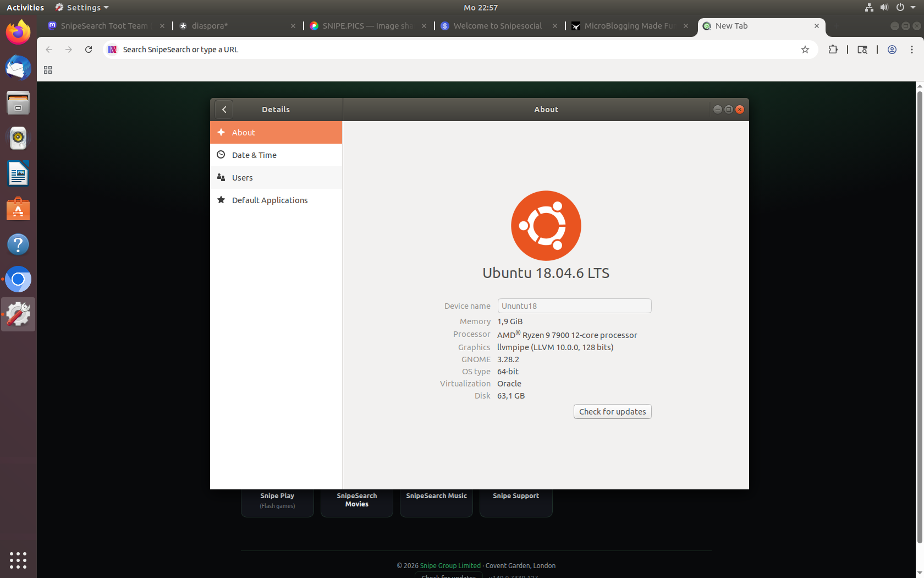The height and width of the screenshot is (578, 924).
Task: Click Activities in top bar
Action: tap(25, 7)
